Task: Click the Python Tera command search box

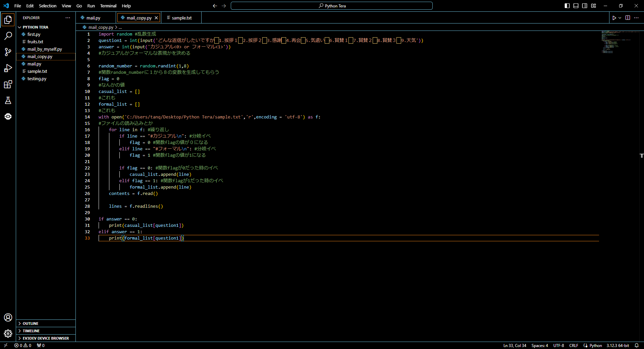Action: (331, 6)
